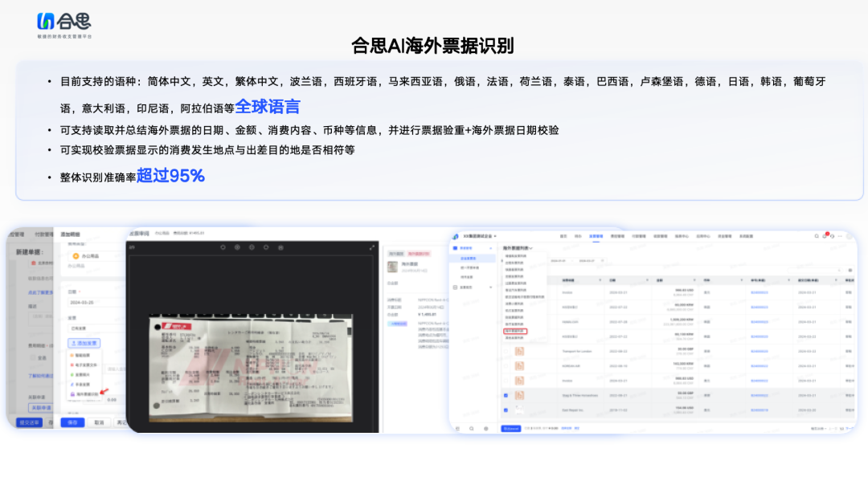Click the 取消 button
Viewport: 868px width, 485px height.
coord(99,422)
